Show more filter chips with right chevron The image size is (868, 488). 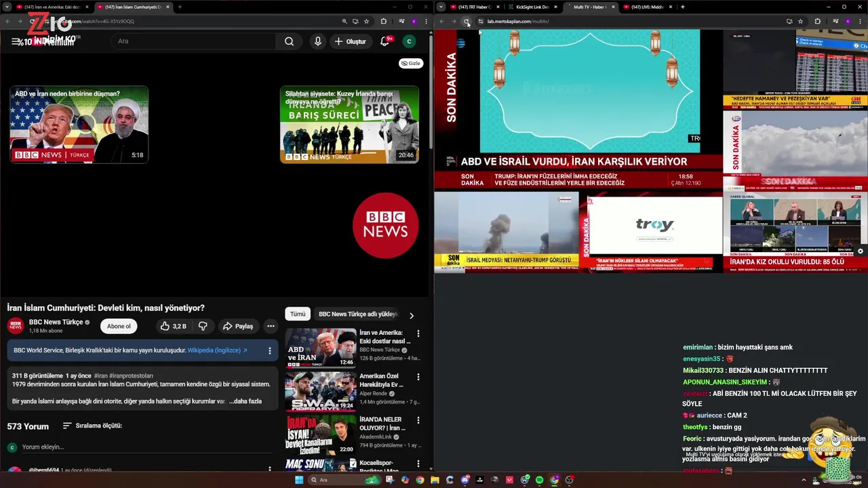tap(411, 315)
